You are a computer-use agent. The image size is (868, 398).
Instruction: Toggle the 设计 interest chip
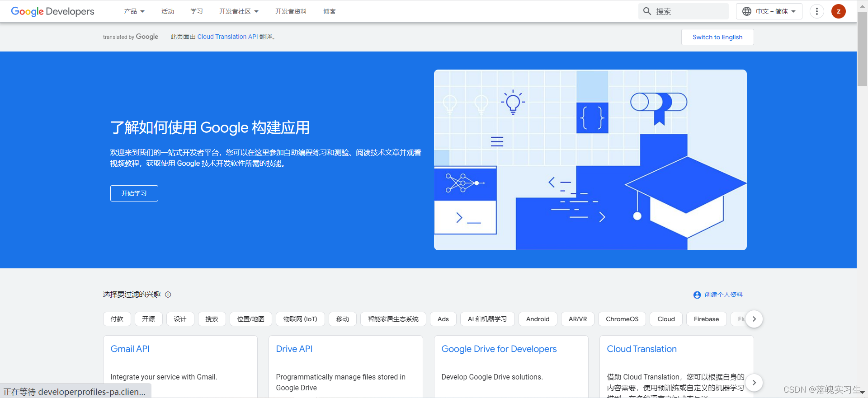coord(180,319)
